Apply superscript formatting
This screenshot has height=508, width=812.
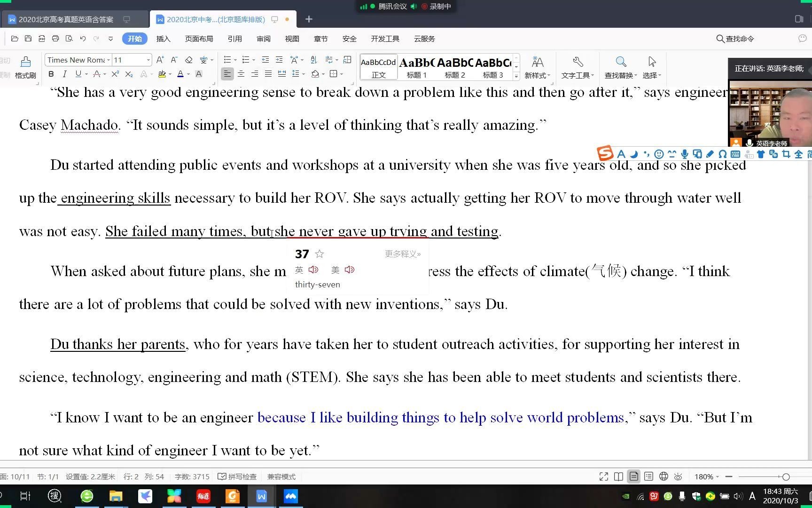tap(115, 74)
